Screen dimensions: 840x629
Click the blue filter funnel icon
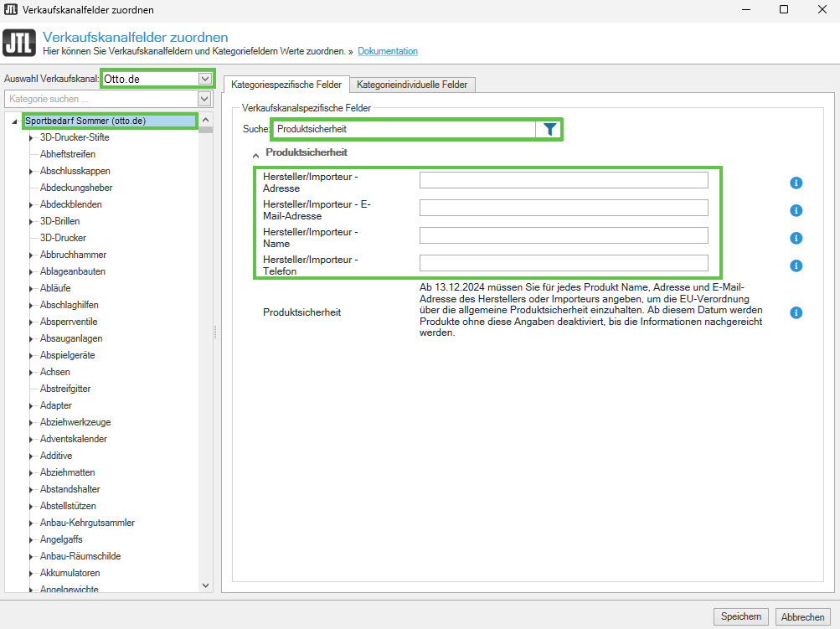(549, 129)
